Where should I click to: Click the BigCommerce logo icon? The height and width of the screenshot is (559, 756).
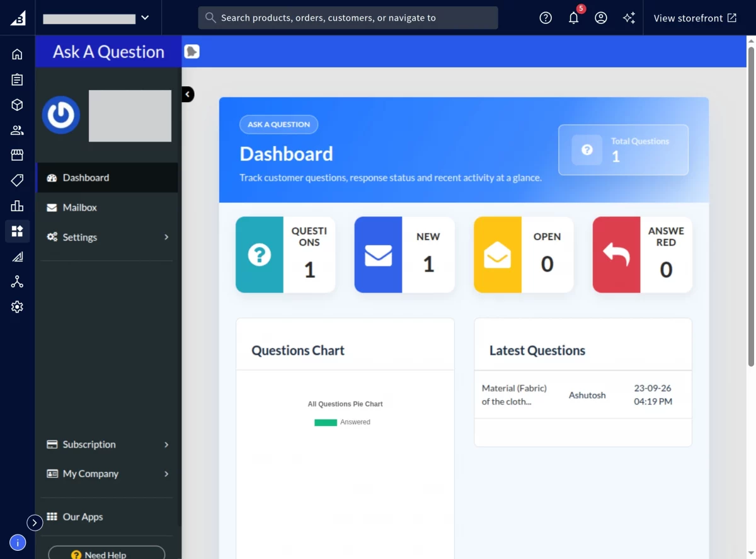[18, 18]
